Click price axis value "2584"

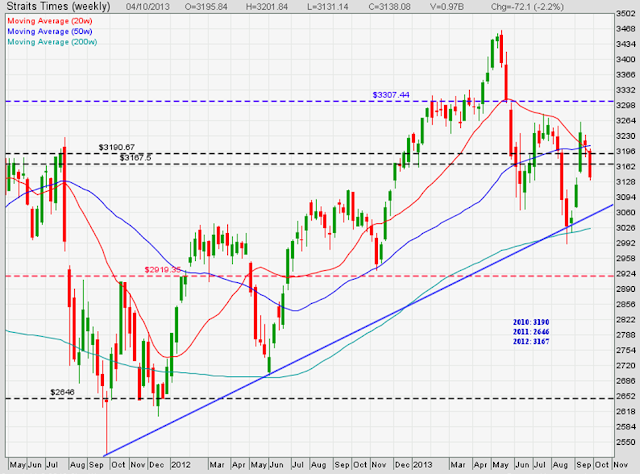click(625, 427)
